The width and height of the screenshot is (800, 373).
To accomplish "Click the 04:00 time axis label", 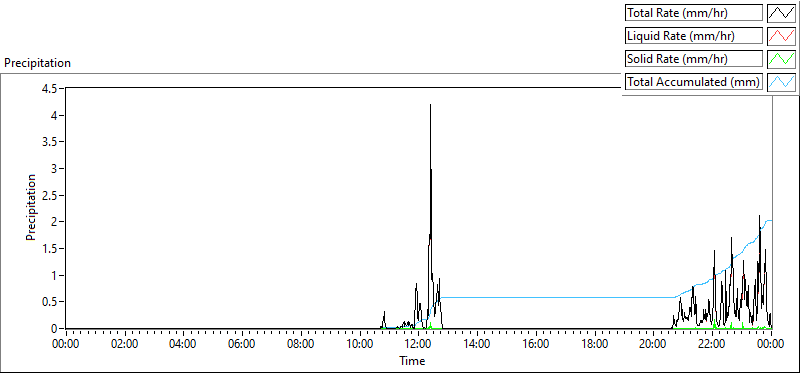I will 183,344.
